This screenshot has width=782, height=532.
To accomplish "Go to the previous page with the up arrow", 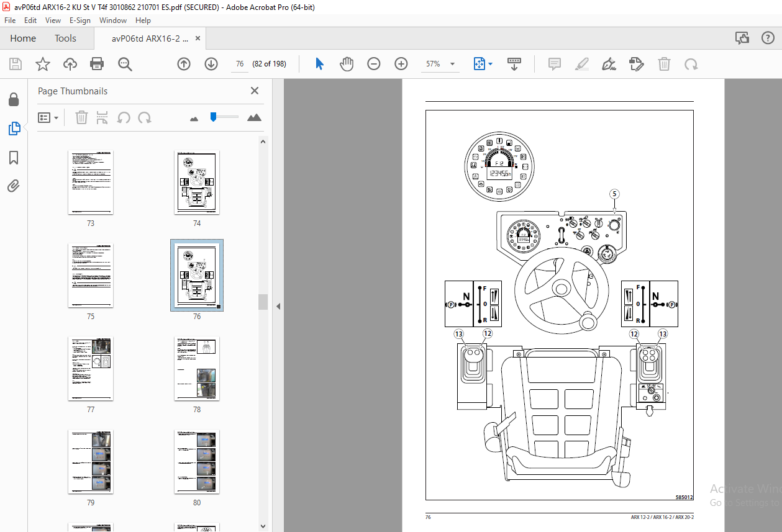I will coord(184,64).
